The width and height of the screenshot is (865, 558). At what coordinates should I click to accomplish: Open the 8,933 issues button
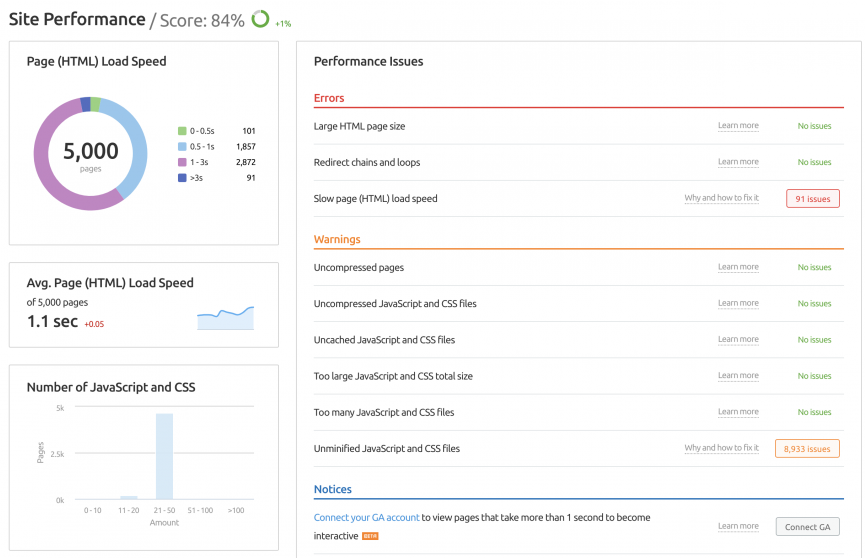(807, 449)
